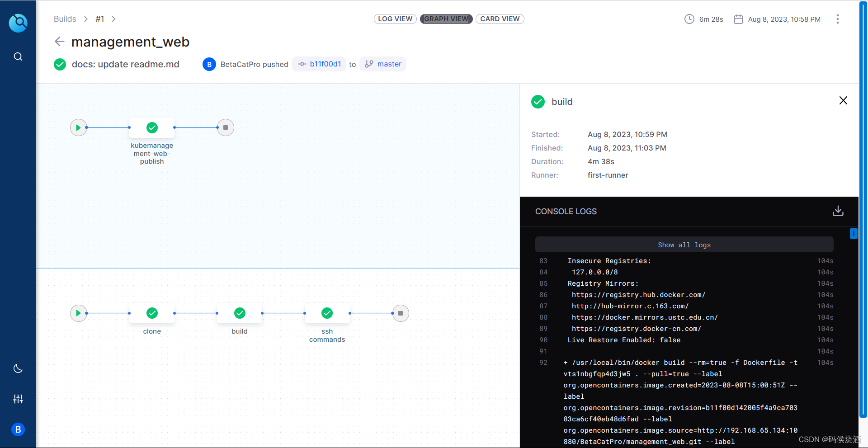Click log line 90 Live Restore Enabled

tap(624, 340)
